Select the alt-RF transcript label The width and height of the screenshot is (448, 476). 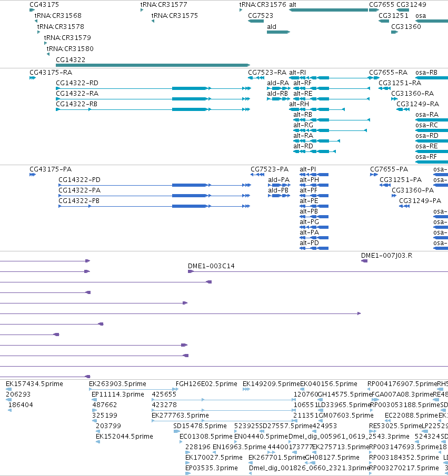click(302, 83)
